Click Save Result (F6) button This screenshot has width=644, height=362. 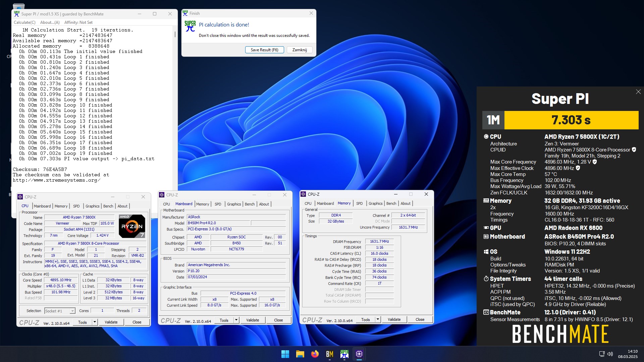265,50
